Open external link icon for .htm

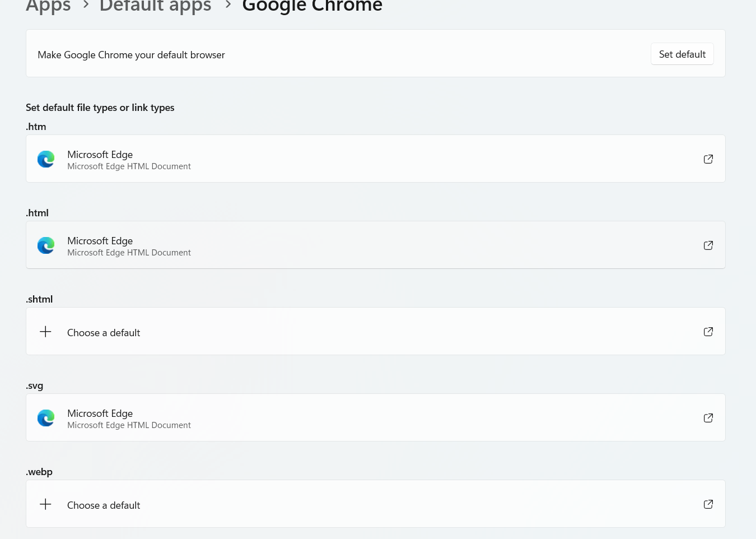[708, 159]
